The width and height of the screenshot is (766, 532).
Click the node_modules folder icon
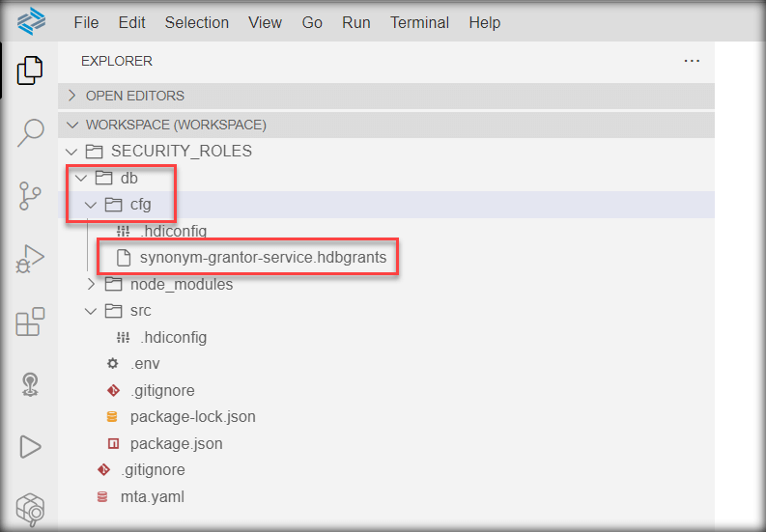[113, 284]
